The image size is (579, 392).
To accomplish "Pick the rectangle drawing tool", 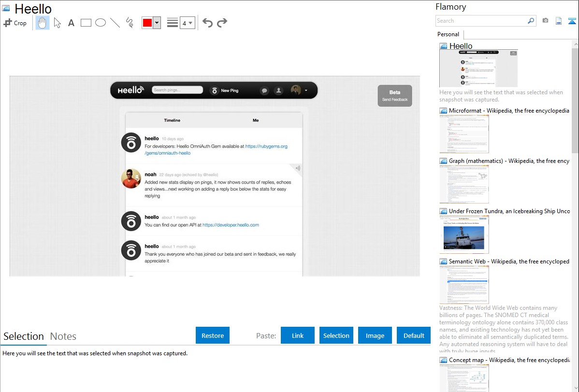I will (x=86, y=23).
